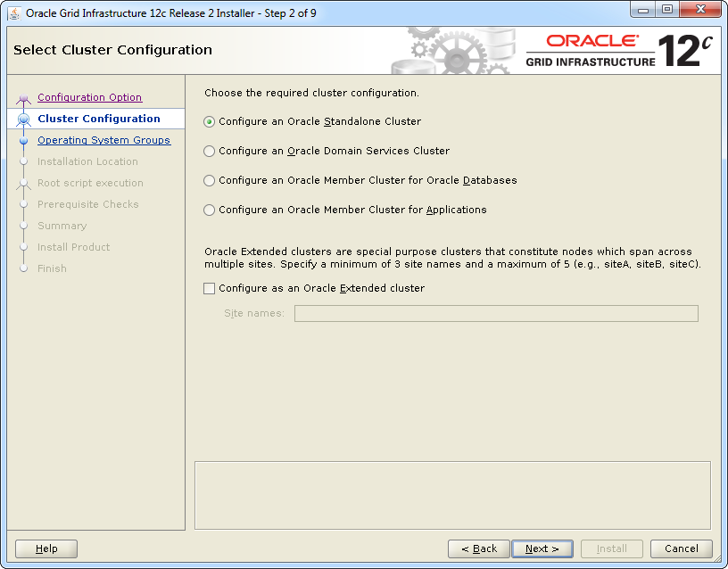This screenshot has height=569, width=728.
Task: Click the Site names input field
Action: click(496, 314)
